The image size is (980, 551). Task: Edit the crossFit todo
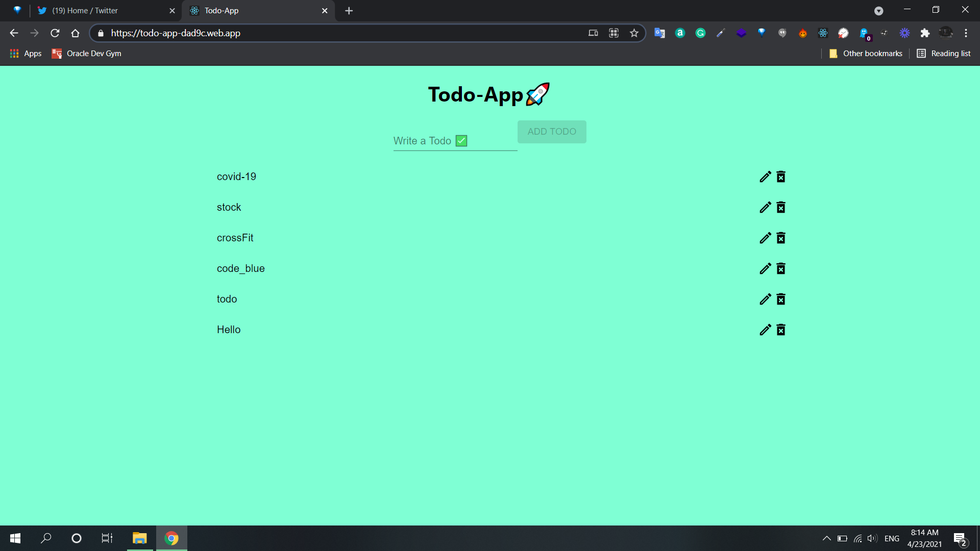[765, 238]
